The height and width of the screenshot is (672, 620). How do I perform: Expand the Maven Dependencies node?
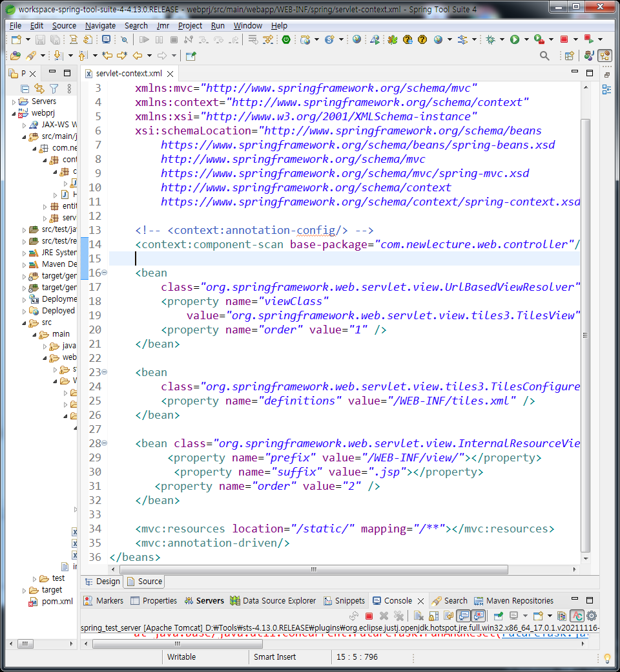tap(24, 264)
